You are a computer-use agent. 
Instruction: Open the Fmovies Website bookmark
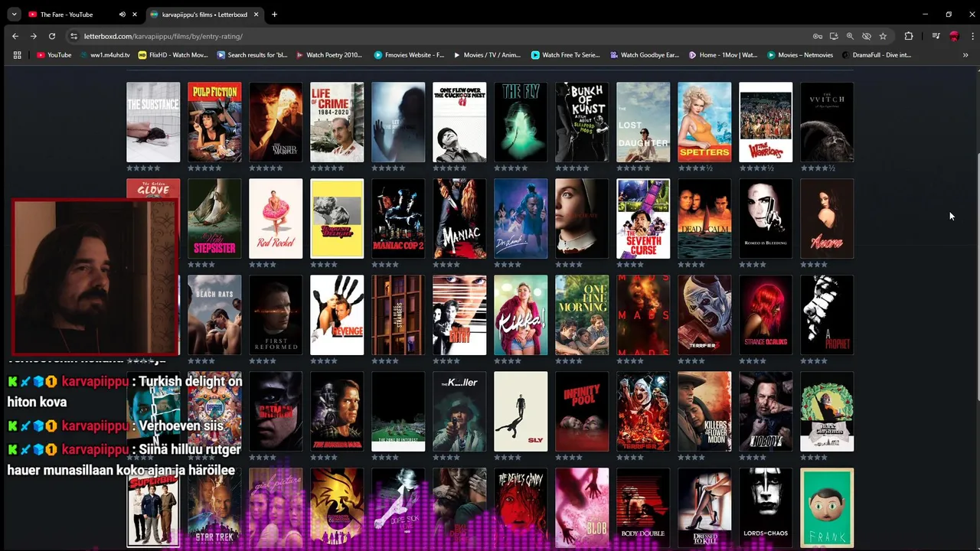point(409,55)
